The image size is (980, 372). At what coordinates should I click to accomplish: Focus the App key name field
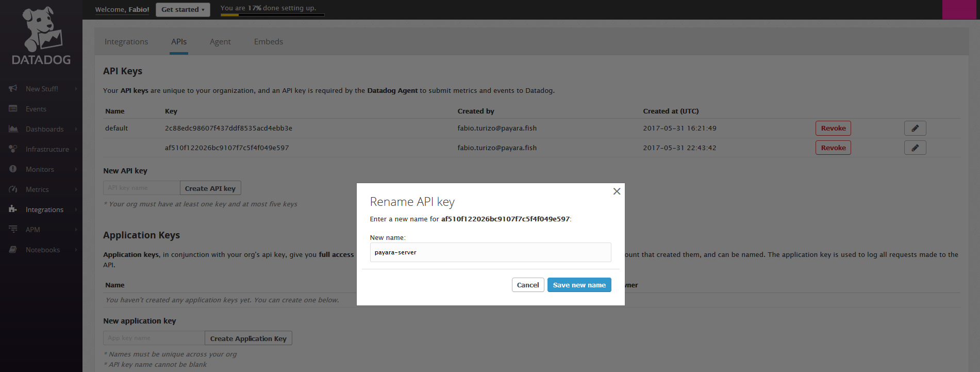click(x=154, y=338)
